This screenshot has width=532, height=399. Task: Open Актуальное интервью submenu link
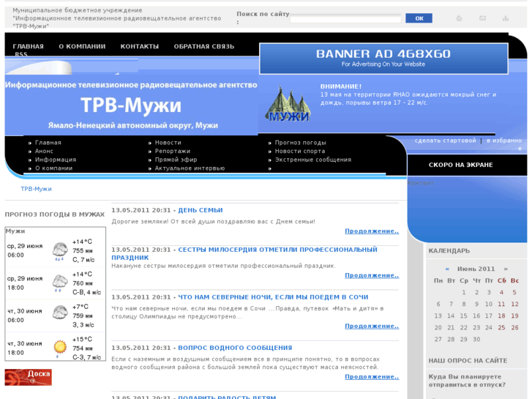(x=190, y=168)
